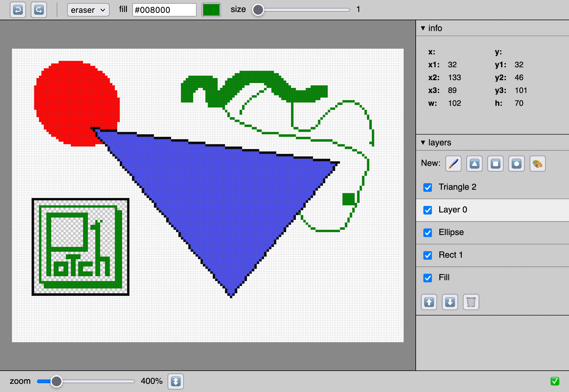Hide the Triangle 2 layer
Viewport: 569px width, 392px height.
coord(427,187)
